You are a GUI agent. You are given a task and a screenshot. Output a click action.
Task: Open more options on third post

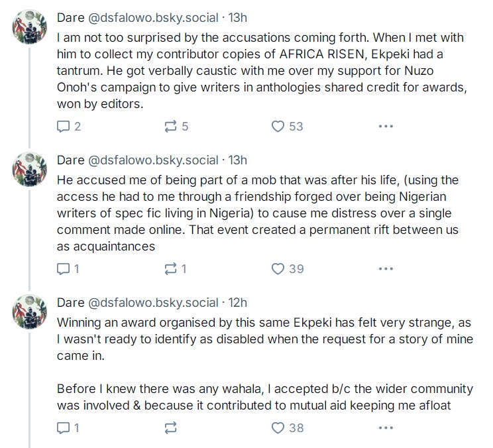[x=386, y=428]
